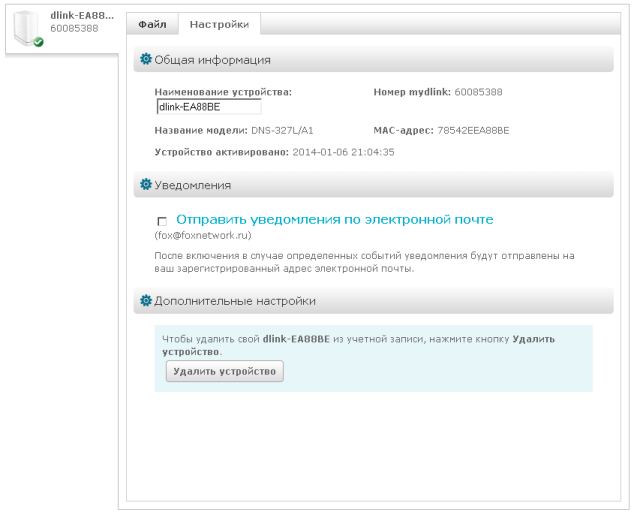Click the МАС-адрес label

click(404, 131)
